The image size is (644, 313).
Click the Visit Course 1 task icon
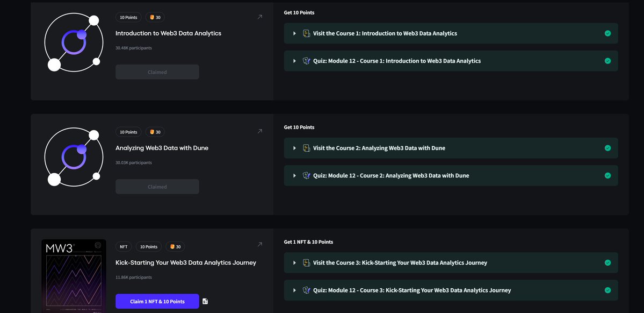coord(306,33)
